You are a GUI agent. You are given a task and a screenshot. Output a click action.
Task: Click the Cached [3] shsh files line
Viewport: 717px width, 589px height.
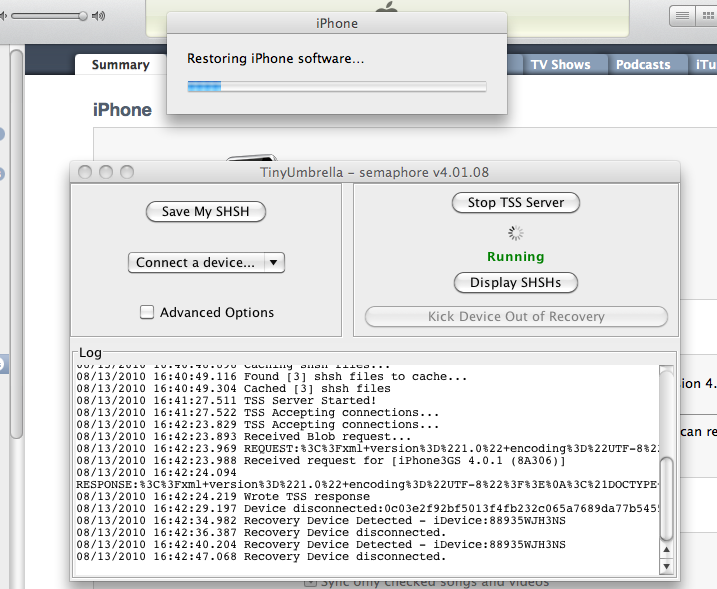[x=234, y=389]
